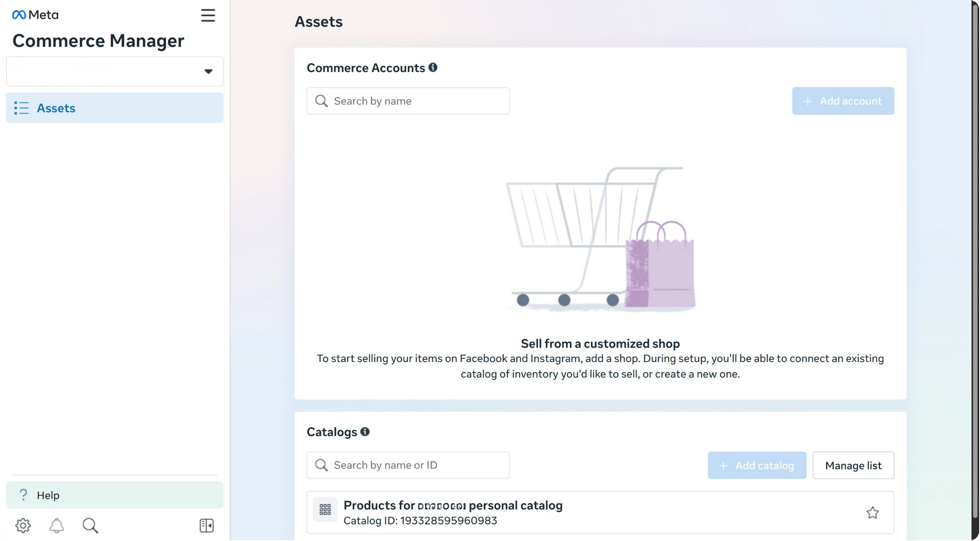Open Help from the sidebar

point(48,495)
